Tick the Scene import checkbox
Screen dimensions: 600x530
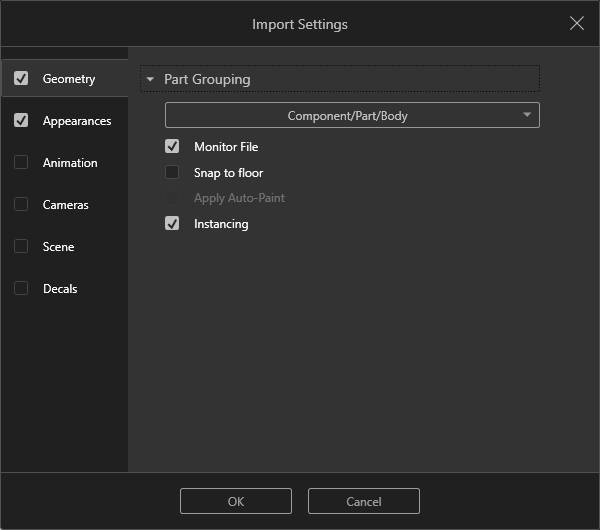pyautogui.click(x=21, y=246)
